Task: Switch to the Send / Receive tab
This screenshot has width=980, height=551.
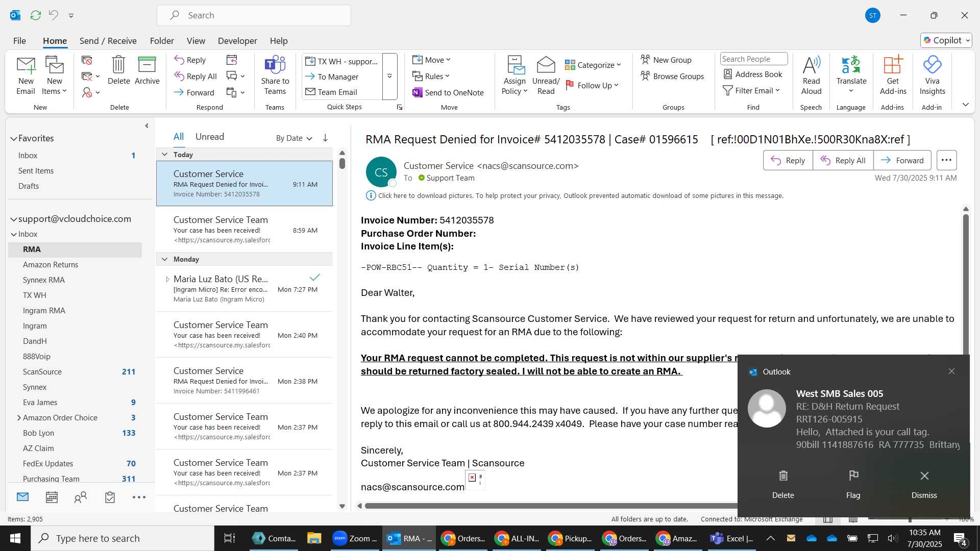Action: [x=108, y=41]
